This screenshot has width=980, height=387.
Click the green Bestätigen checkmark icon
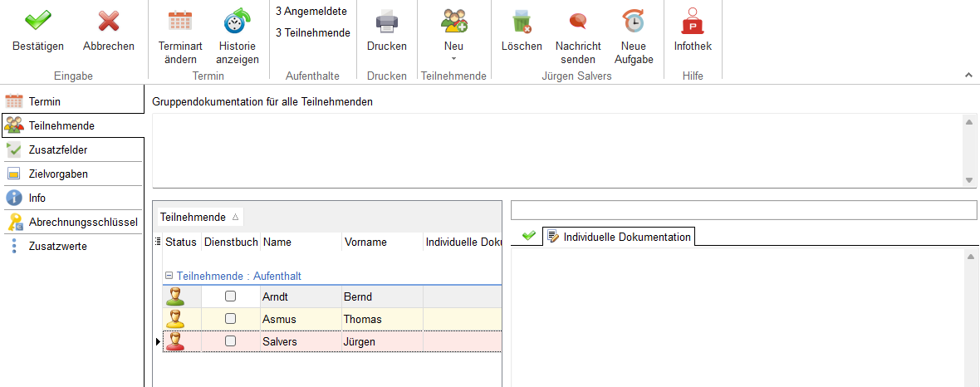pos(37,21)
